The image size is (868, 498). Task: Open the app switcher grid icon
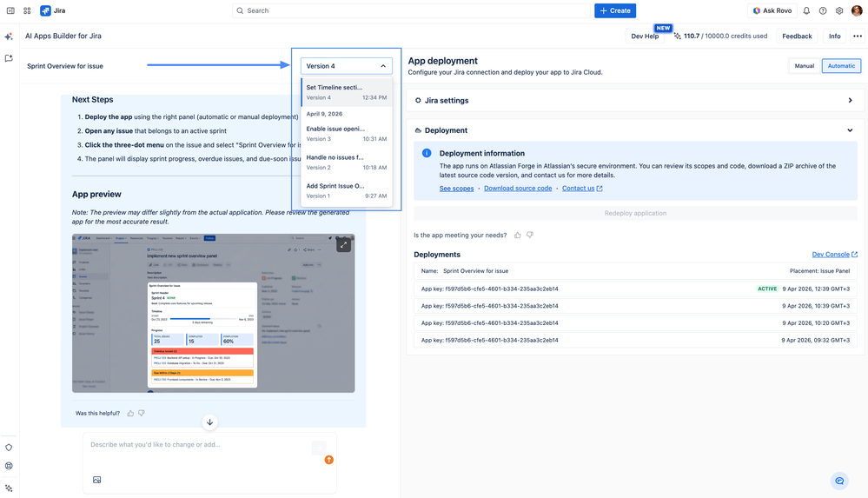pos(27,10)
